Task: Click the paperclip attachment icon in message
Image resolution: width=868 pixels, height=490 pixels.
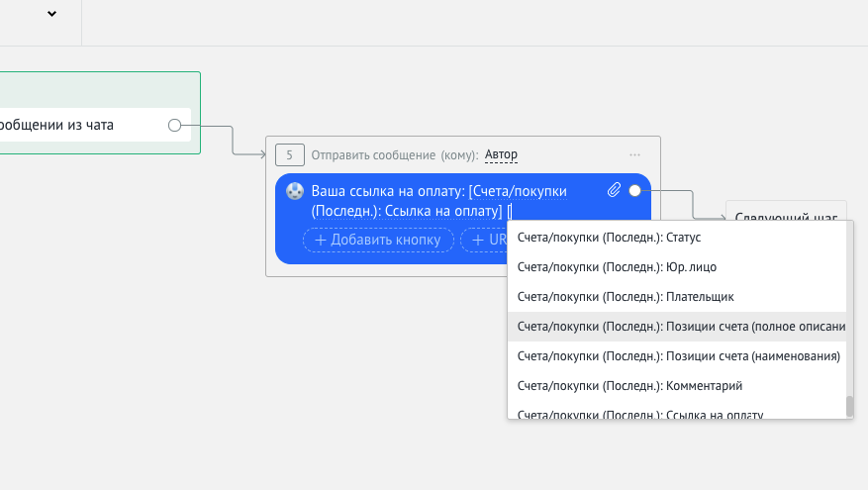Action: click(614, 190)
